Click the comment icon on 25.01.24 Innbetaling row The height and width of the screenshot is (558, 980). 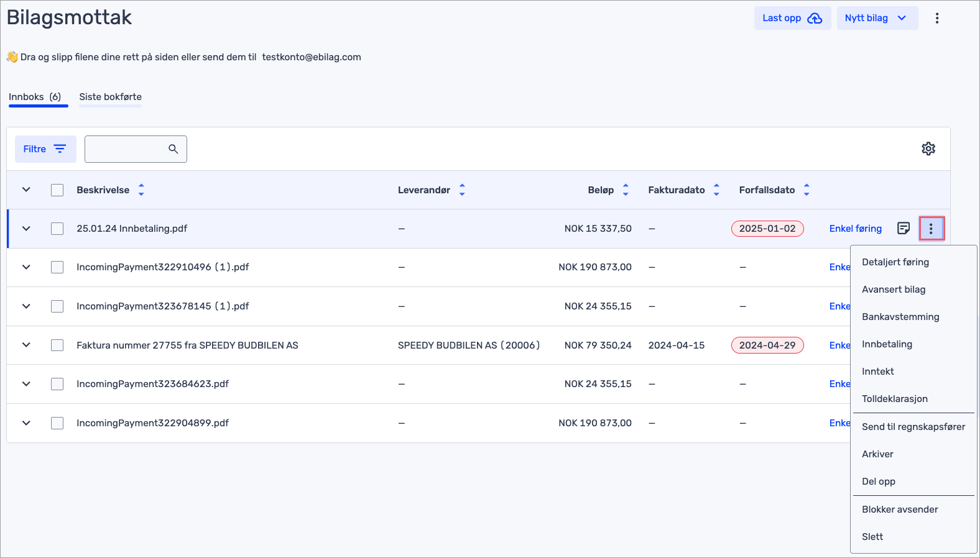click(x=904, y=228)
